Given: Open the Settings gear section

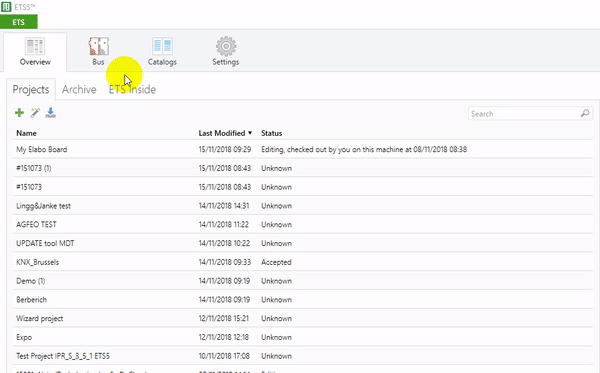Looking at the screenshot, I should click(x=226, y=52).
